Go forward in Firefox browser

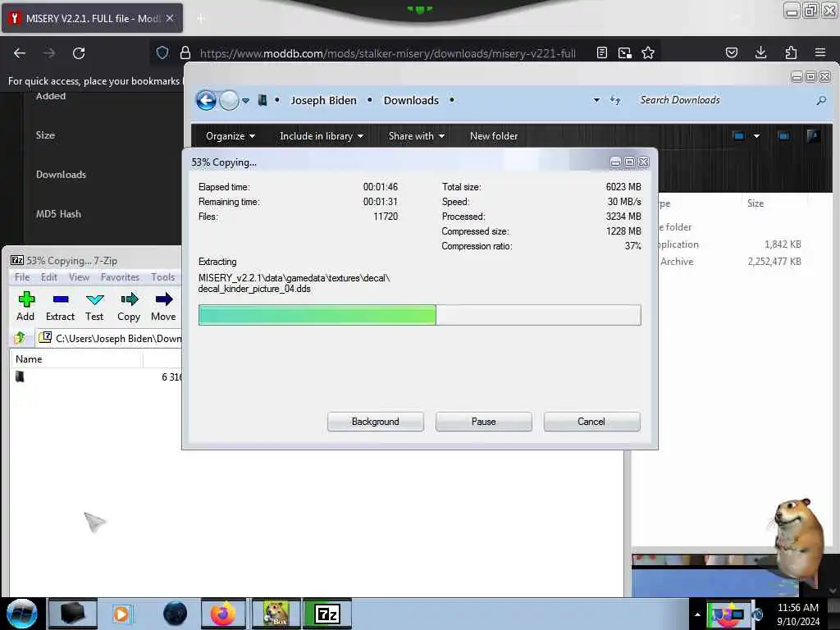(x=49, y=53)
